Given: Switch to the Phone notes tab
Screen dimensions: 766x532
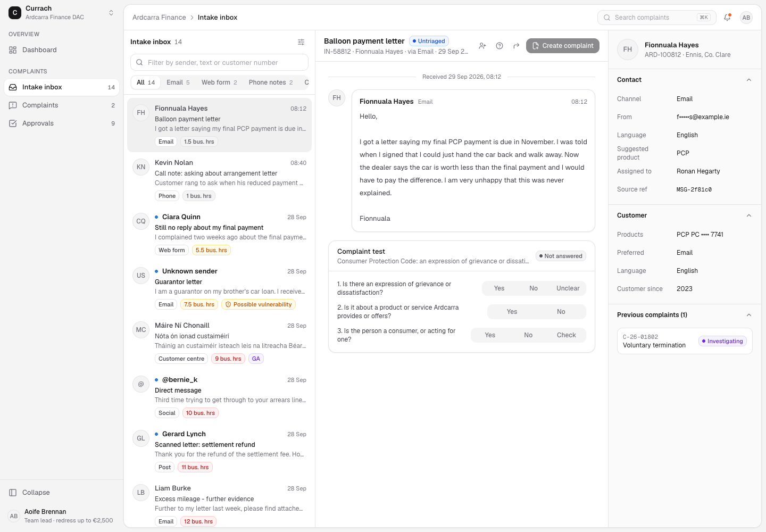Looking at the screenshot, I should click(271, 82).
